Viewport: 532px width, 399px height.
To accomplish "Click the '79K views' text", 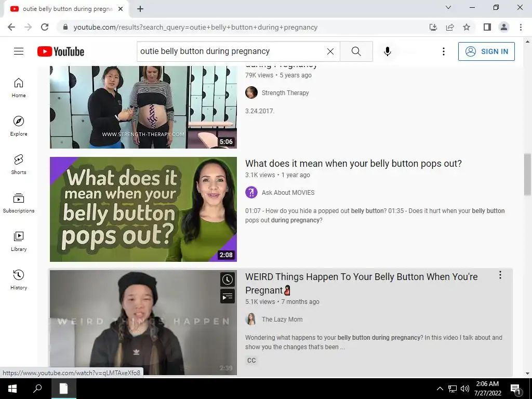I will click(x=259, y=75).
